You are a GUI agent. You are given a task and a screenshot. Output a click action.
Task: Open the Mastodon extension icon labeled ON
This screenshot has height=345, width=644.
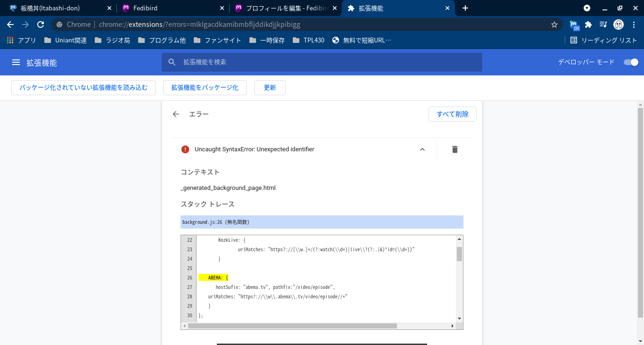(x=574, y=25)
